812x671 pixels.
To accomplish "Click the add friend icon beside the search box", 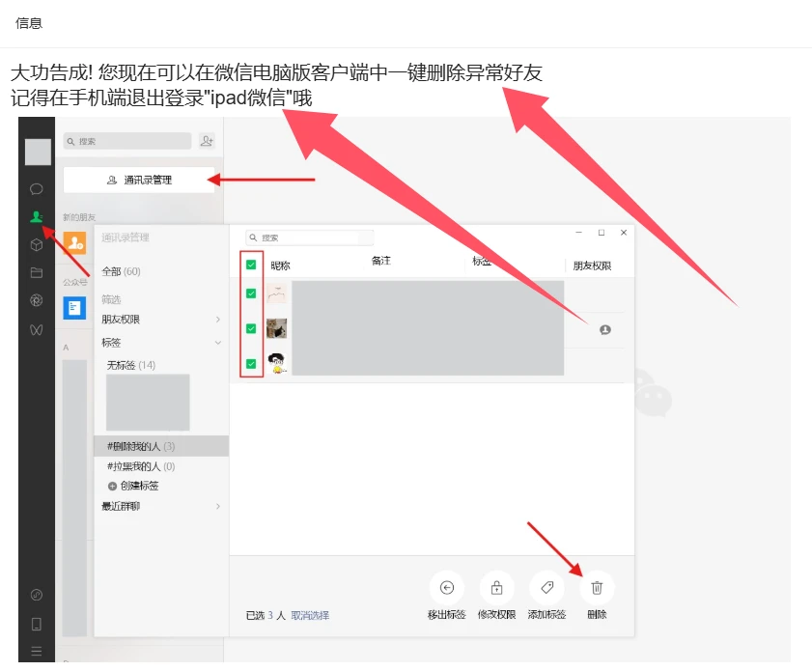I will (207, 141).
